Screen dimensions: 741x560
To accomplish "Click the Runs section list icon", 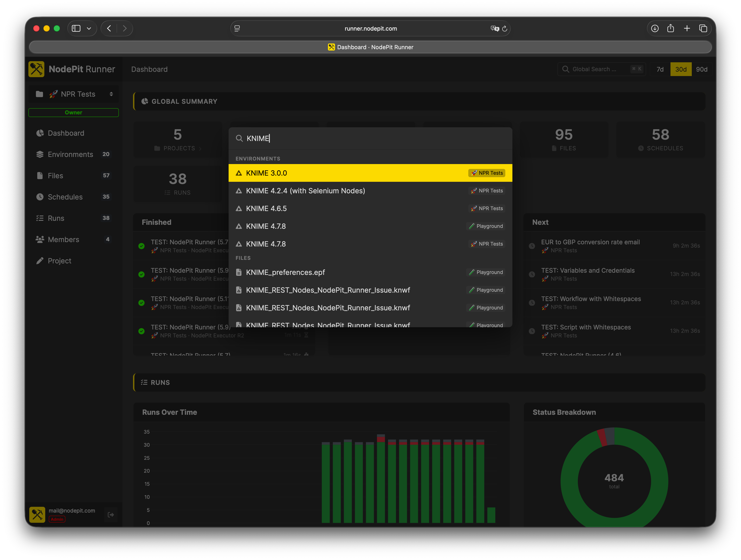I will 144,382.
